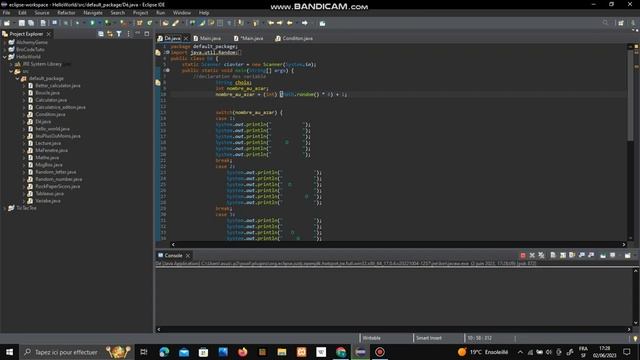Image resolution: width=640 pixels, height=360 pixels.
Task: Click the Chrome icon in the taskbar
Action: (341, 352)
